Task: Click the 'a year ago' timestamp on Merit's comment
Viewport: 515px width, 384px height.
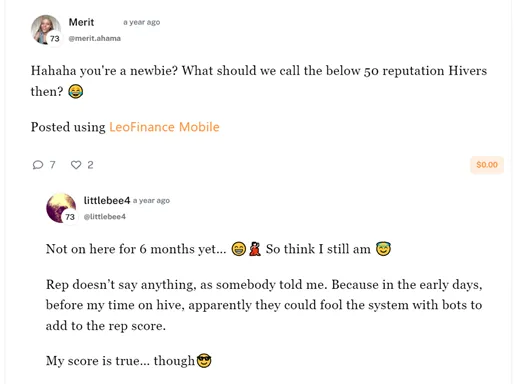Action: tap(142, 22)
